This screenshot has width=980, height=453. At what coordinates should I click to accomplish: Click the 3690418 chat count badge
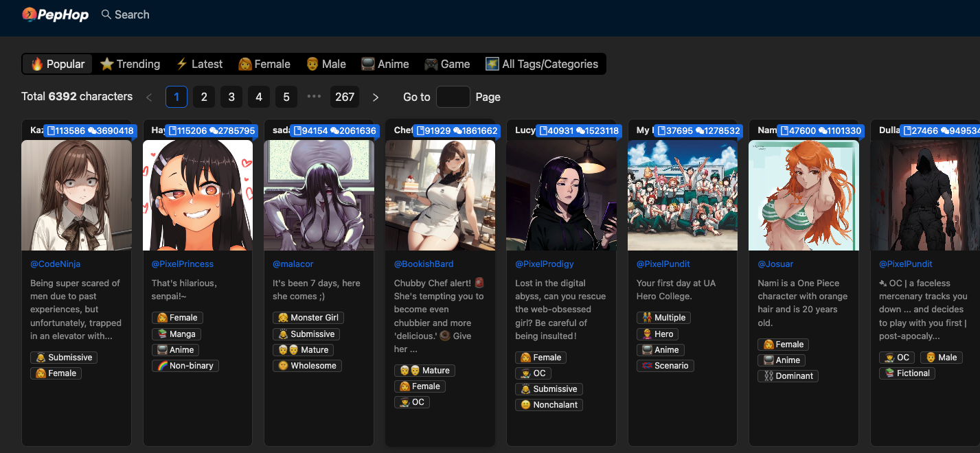112,131
